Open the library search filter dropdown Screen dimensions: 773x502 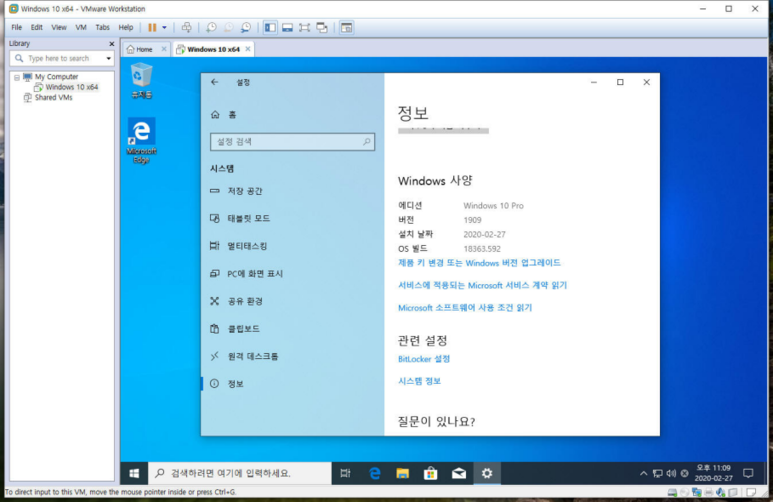click(108, 58)
